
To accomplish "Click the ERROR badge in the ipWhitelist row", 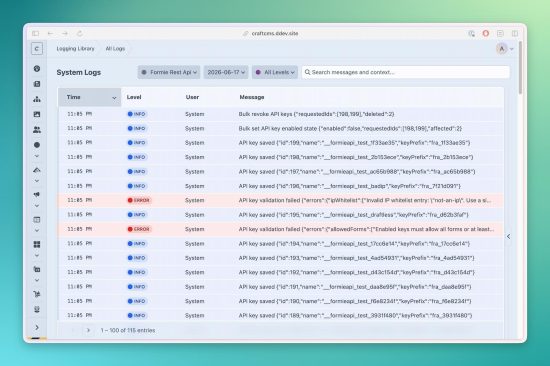I will pyautogui.click(x=139, y=200).
